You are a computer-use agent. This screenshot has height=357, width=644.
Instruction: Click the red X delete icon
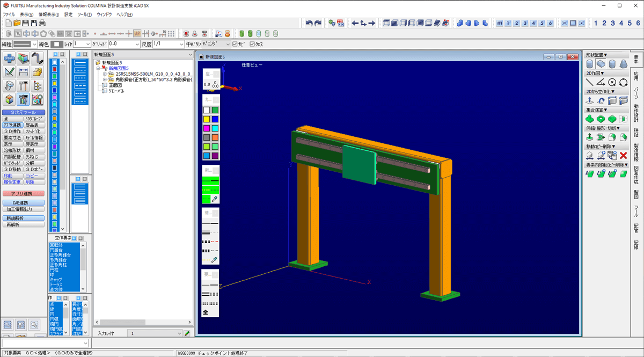(623, 155)
